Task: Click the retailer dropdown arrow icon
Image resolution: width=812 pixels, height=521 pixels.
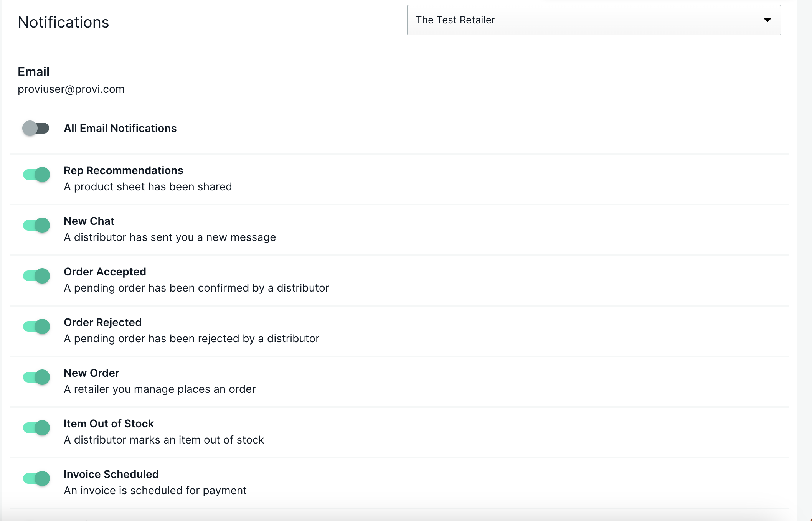Action: (x=767, y=20)
